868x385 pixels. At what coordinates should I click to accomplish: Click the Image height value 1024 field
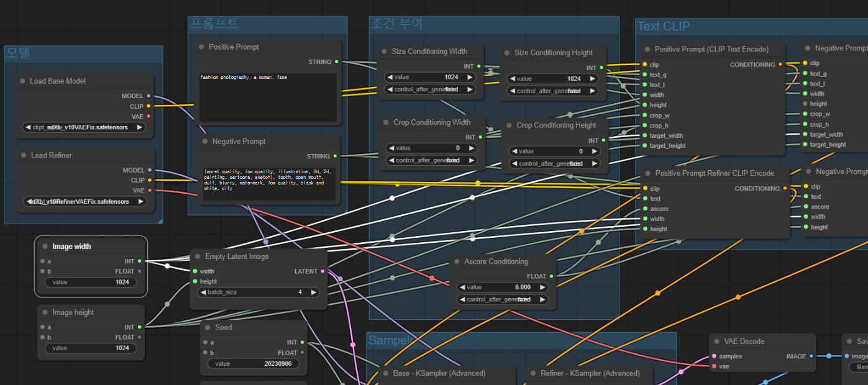(91, 348)
